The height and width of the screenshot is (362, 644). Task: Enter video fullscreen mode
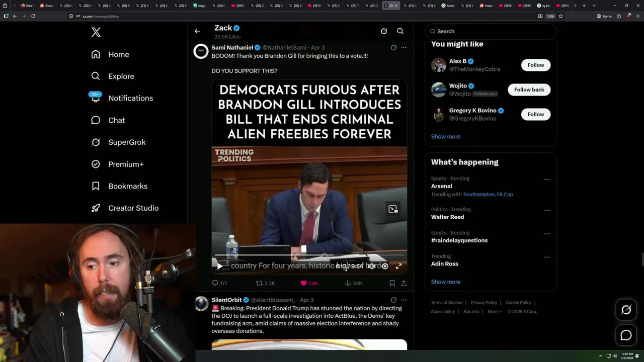coord(398,266)
